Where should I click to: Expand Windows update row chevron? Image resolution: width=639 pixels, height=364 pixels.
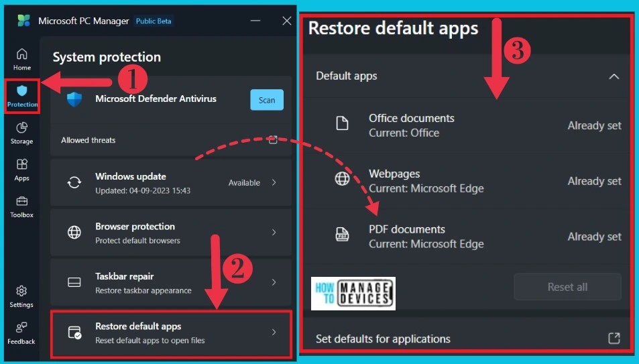274,182
